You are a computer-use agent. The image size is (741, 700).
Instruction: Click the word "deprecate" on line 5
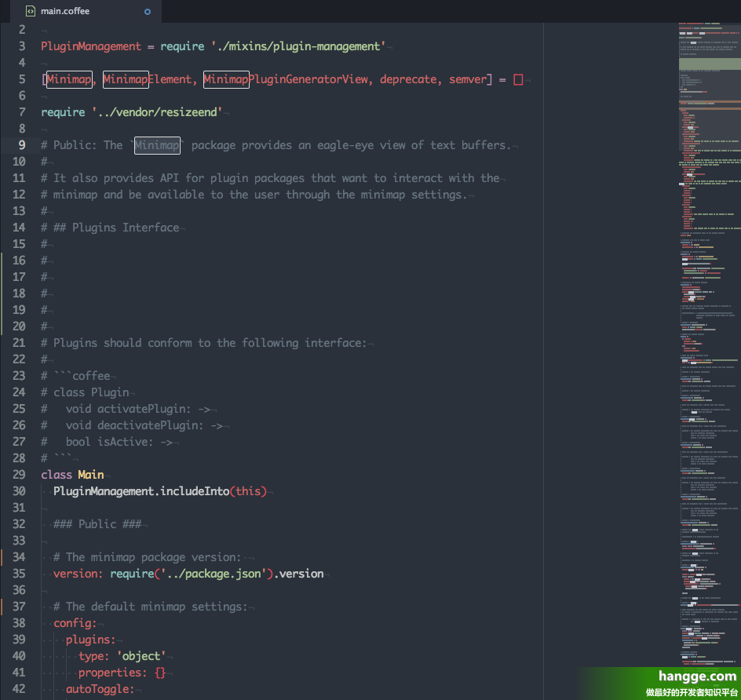tap(408, 79)
